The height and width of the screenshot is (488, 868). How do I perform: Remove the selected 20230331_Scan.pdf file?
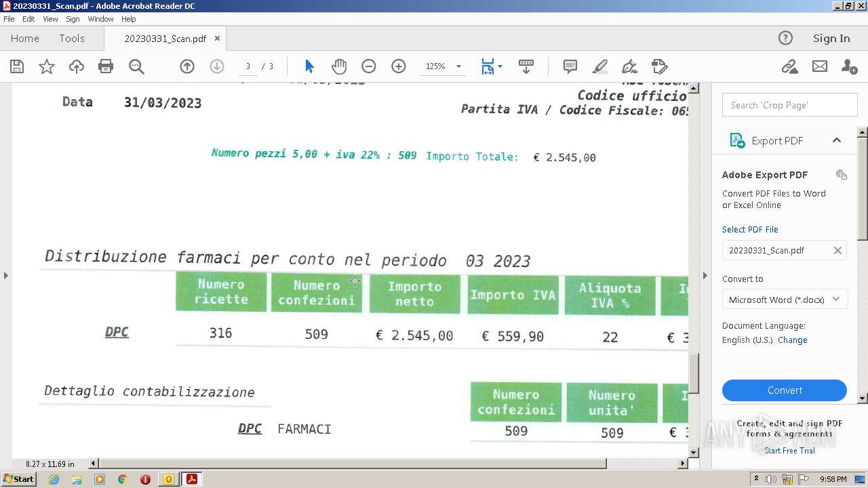tap(837, 250)
